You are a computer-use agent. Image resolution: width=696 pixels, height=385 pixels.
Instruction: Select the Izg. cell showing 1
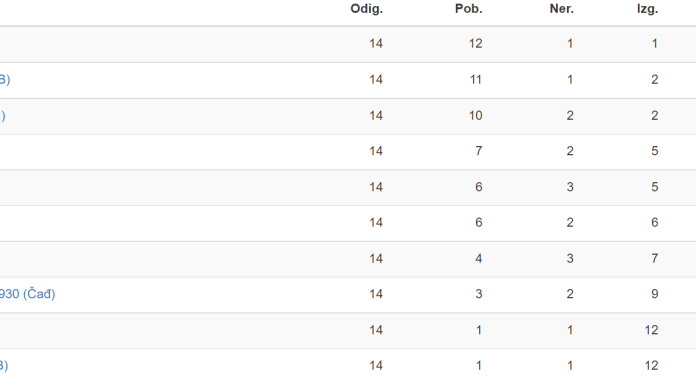654,44
